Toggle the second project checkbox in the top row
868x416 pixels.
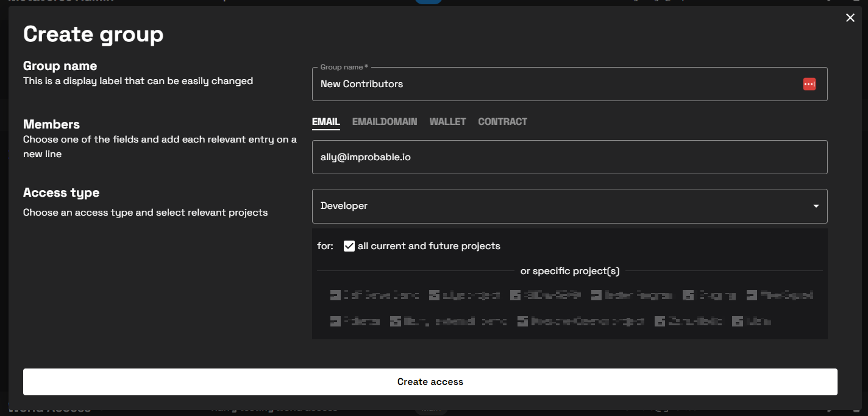coord(435,295)
